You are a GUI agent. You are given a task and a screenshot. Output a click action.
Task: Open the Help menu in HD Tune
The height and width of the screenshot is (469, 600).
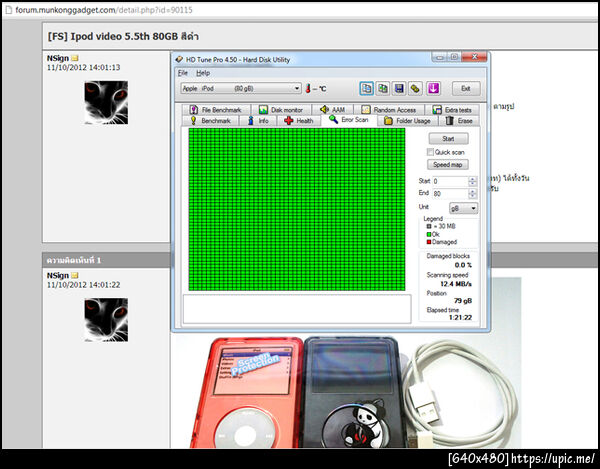point(203,73)
